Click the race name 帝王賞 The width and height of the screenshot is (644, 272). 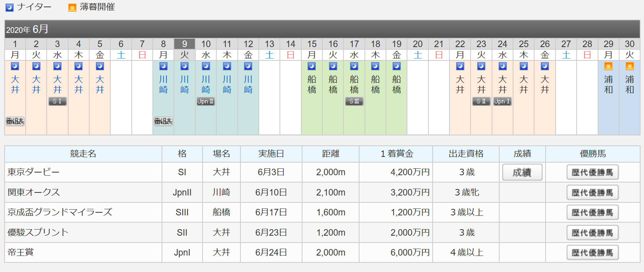pyautogui.click(x=21, y=252)
